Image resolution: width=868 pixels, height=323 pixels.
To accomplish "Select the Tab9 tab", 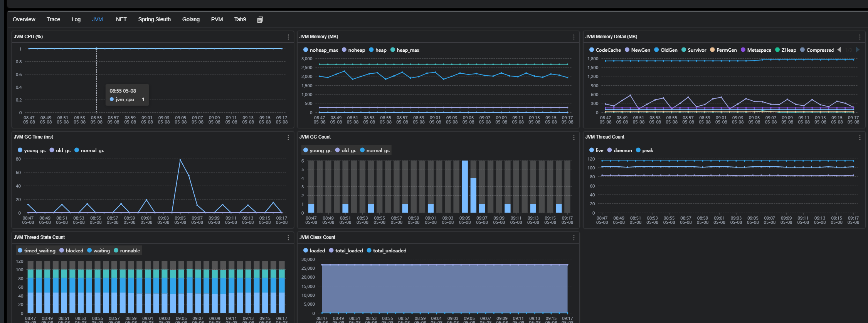I will [240, 19].
